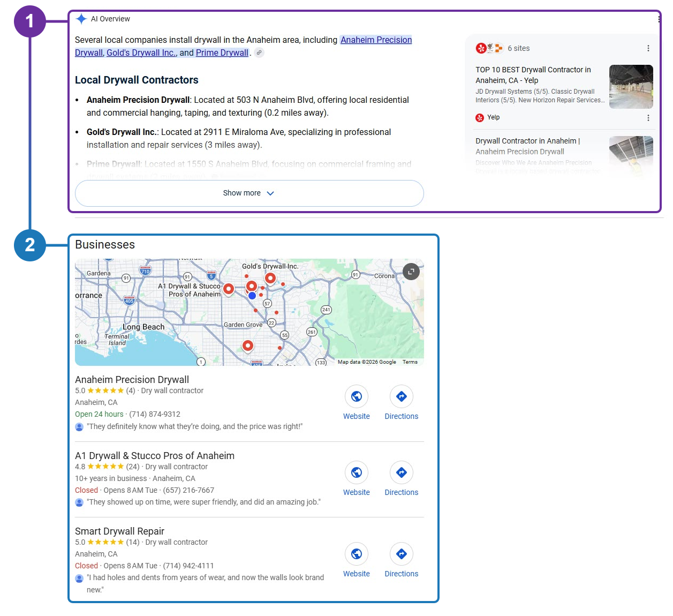The height and width of the screenshot is (616, 673).
Task: Get Directions to A1 Drywall & Stucco Pros
Action: pyautogui.click(x=402, y=472)
